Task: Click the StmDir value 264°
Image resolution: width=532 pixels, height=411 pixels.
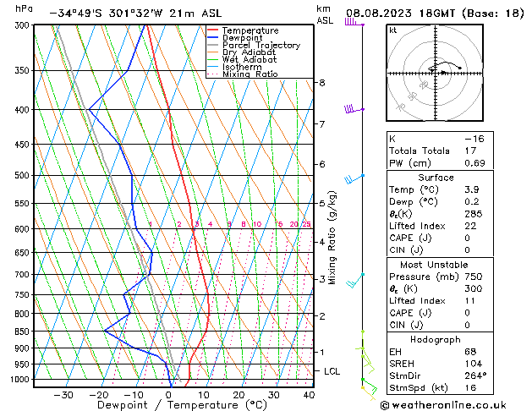Action: tap(475, 376)
